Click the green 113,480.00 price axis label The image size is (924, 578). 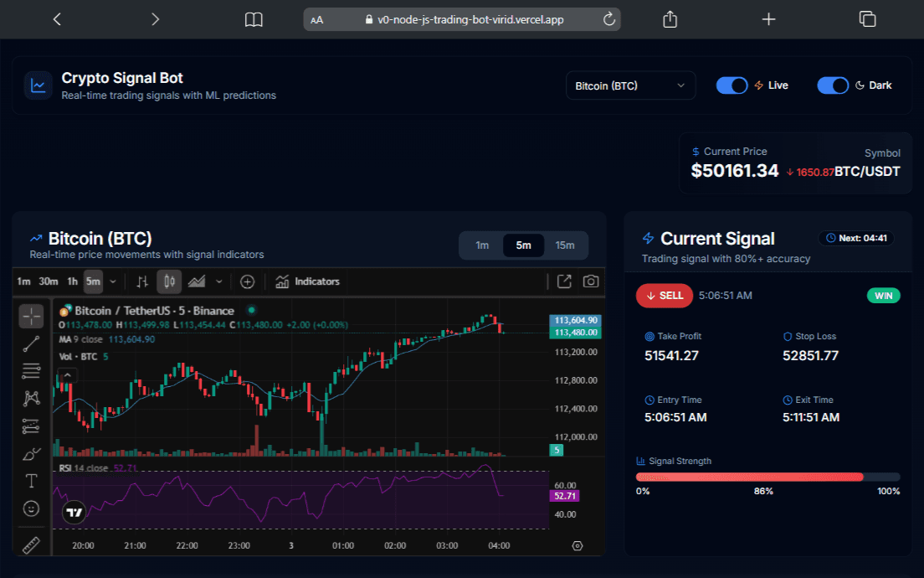pos(575,333)
